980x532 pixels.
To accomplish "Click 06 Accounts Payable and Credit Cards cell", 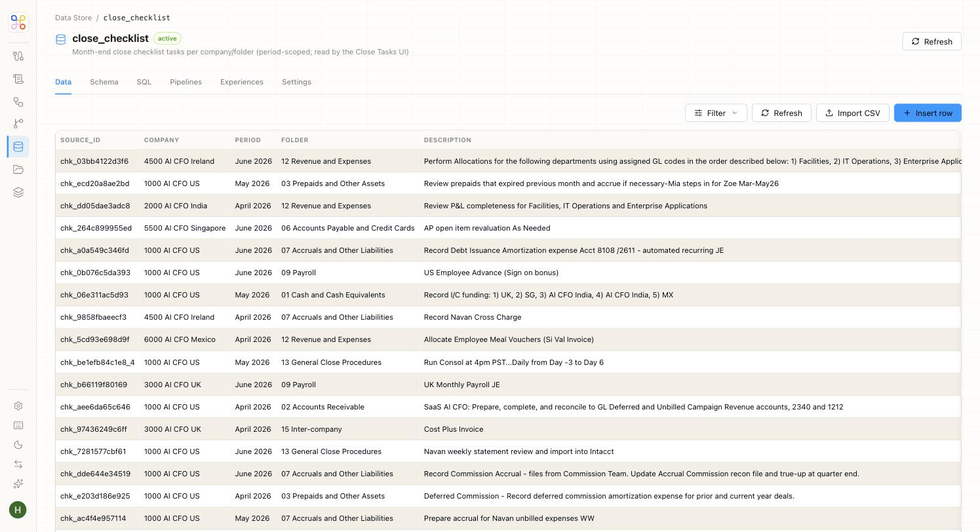I will pos(348,228).
